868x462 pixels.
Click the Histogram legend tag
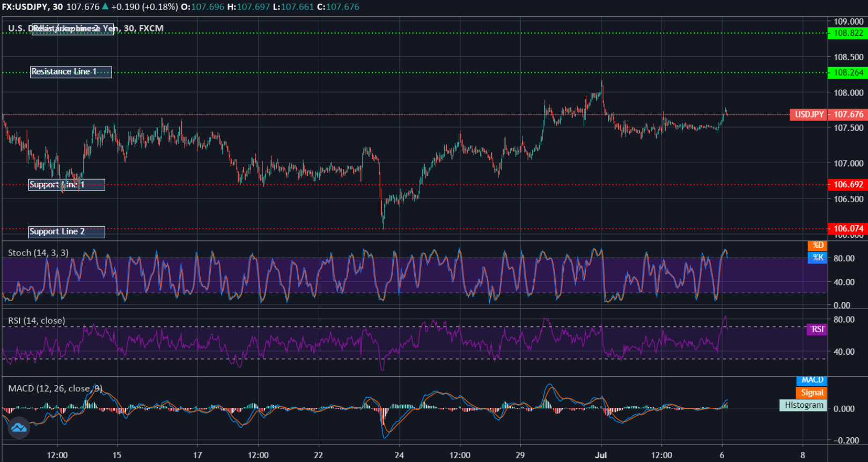coord(804,405)
